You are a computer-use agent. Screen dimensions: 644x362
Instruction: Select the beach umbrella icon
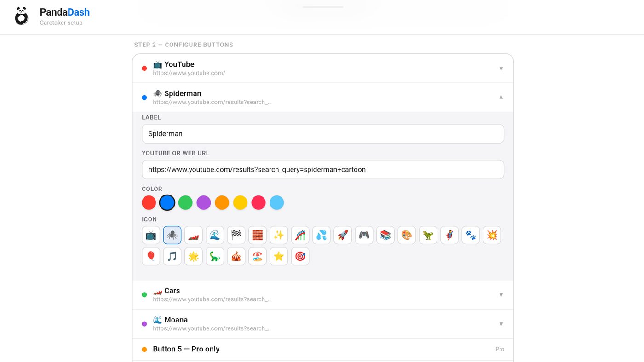258,256
